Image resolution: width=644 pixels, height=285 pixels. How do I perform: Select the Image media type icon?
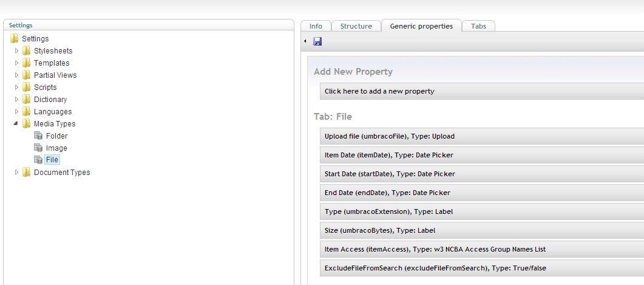[x=38, y=148]
